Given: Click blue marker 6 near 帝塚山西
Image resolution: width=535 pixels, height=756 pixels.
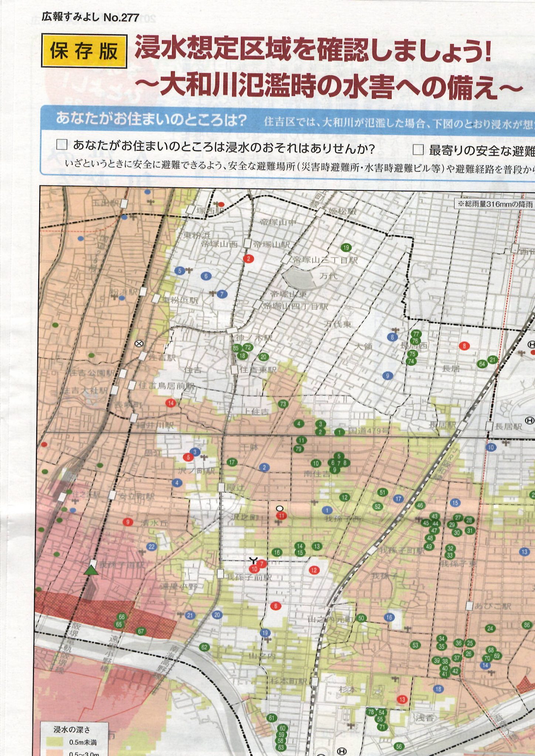Looking at the screenshot, I should click(x=206, y=276).
